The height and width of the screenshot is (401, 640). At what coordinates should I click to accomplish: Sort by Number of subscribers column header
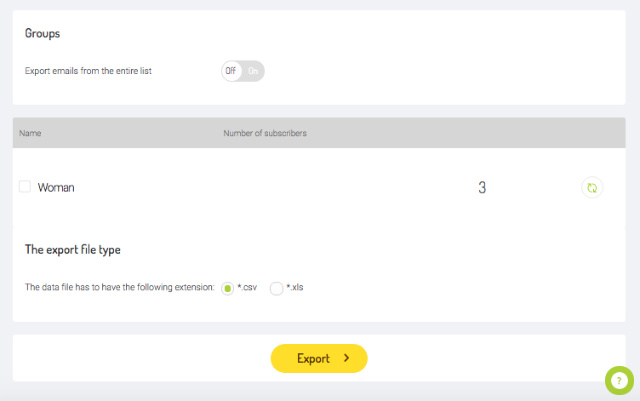point(265,133)
